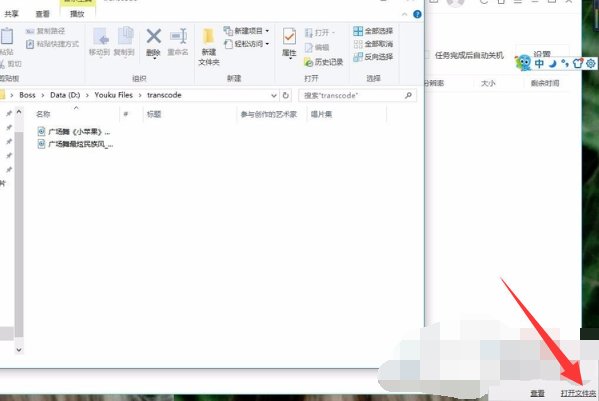Sort by the 唱片集 column header
The image size is (599, 401).
pos(321,114)
